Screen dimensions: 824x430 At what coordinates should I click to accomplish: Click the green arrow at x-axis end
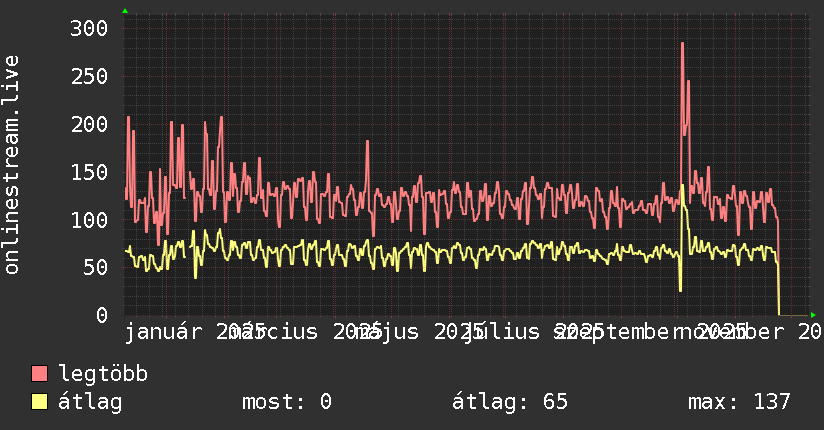click(x=813, y=315)
